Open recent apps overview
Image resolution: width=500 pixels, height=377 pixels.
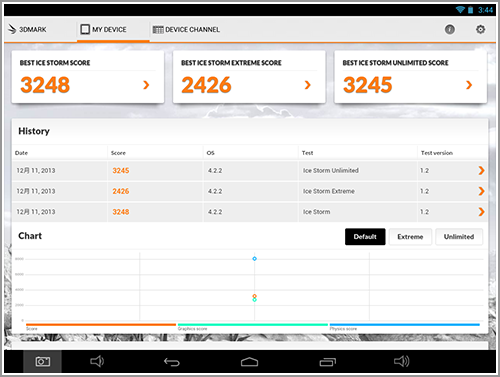tap(328, 362)
